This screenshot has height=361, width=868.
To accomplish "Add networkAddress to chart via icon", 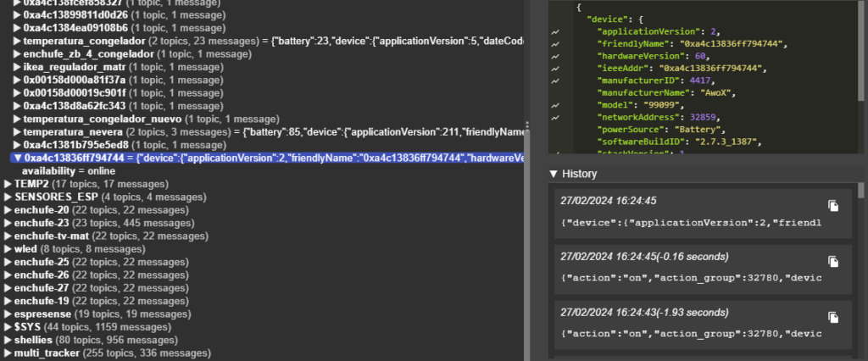I will [x=555, y=117].
